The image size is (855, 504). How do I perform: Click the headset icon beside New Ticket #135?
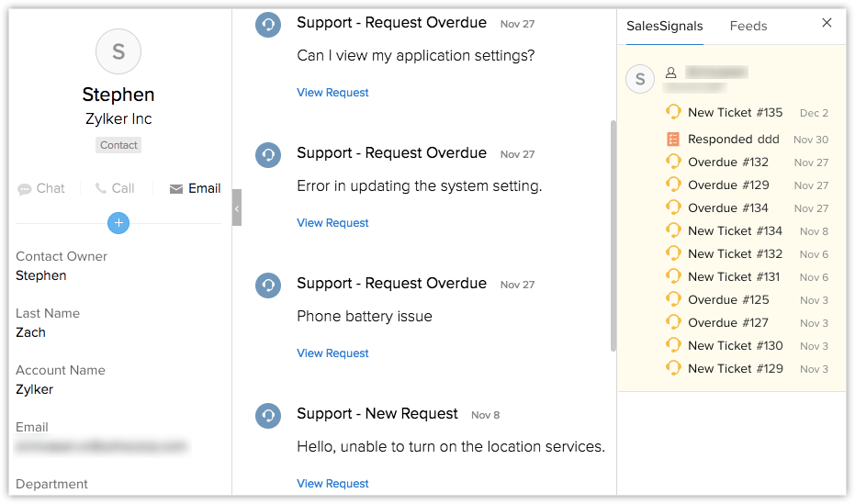(x=673, y=113)
